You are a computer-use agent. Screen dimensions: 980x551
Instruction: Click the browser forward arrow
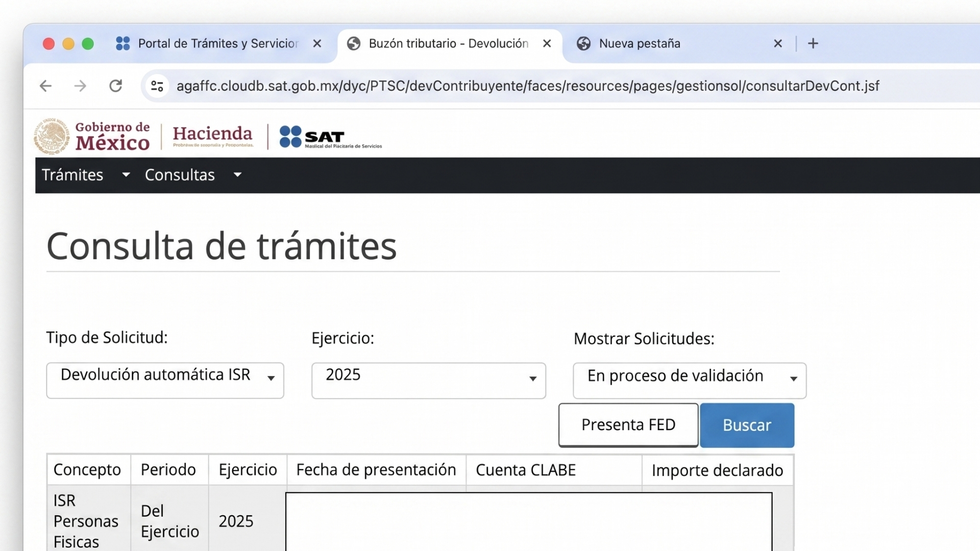pos(80,86)
